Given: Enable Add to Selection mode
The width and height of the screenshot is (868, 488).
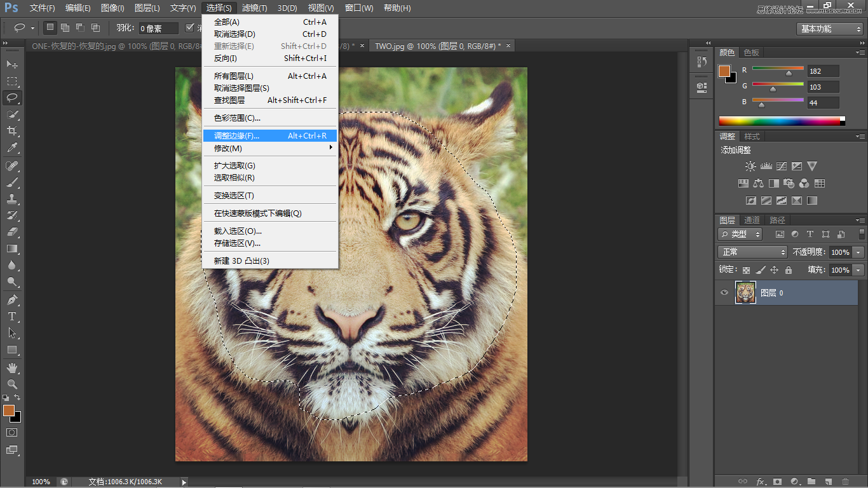Looking at the screenshot, I should tap(65, 28).
